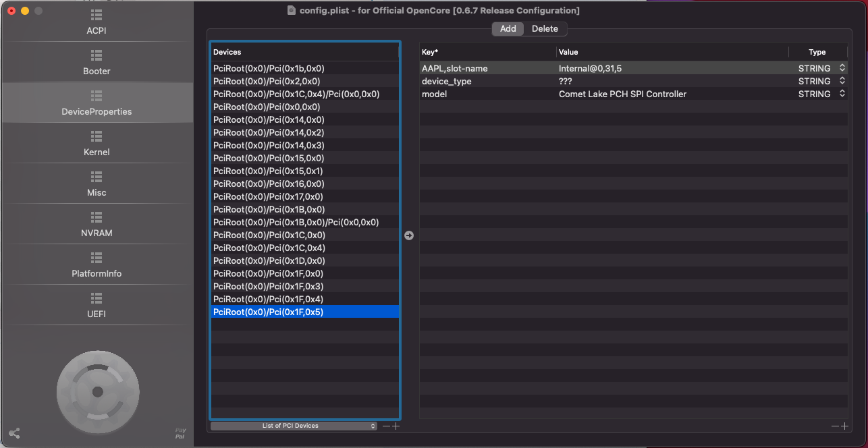Open type dropdown for AAPL,slot-name row
Viewport: 868px width, 448px height.
(842, 68)
